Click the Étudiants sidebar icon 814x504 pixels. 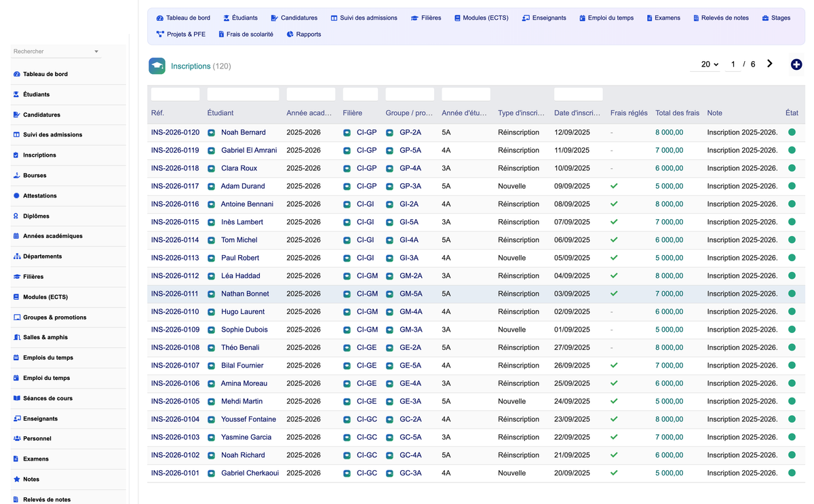(x=16, y=94)
